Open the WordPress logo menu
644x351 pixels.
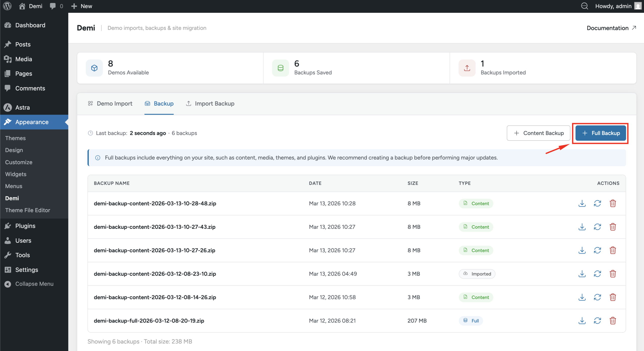pyautogui.click(x=7, y=6)
